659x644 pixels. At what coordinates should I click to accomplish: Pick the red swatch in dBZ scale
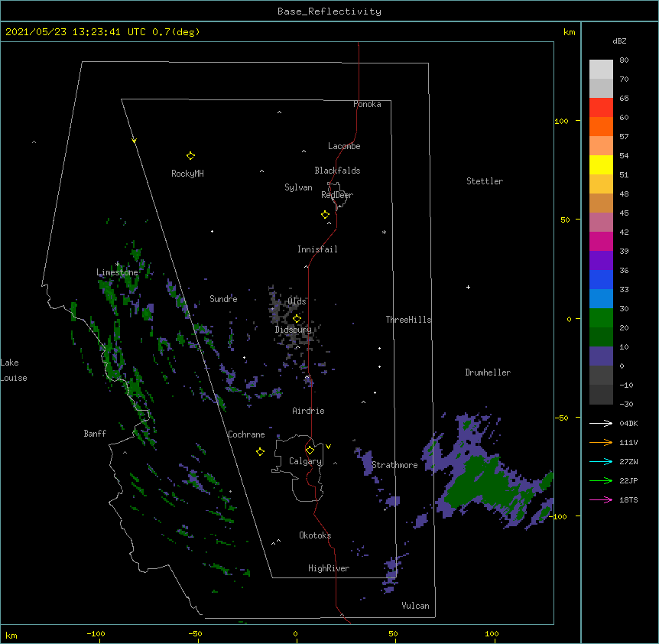coord(601,107)
